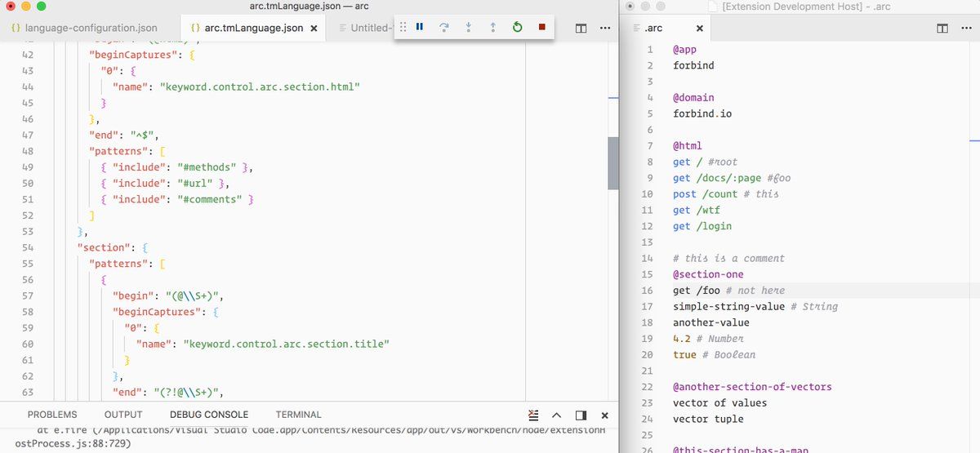Click the @app line in .arc file
The image size is (980, 453).
684,49
